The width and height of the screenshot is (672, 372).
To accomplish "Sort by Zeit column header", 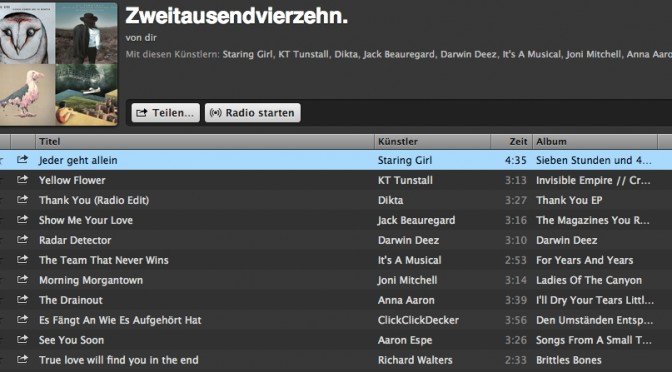I will point(511,141).
